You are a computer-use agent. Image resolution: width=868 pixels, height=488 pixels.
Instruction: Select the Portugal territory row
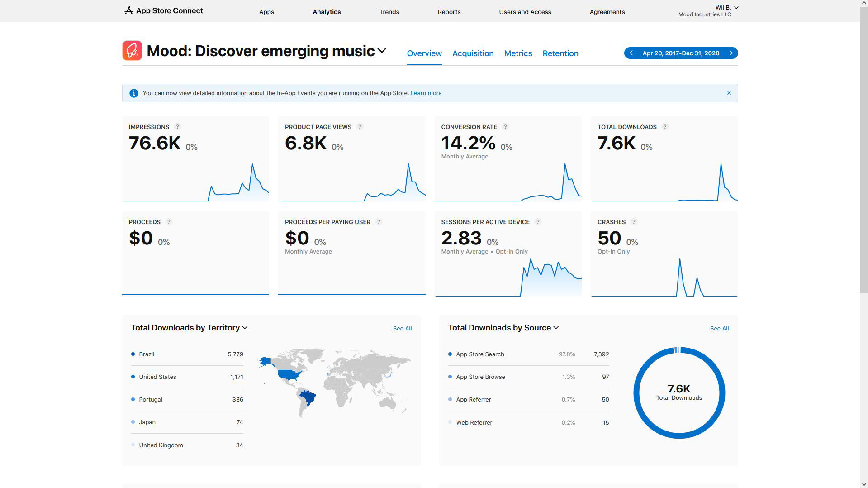tap(187, 400)
